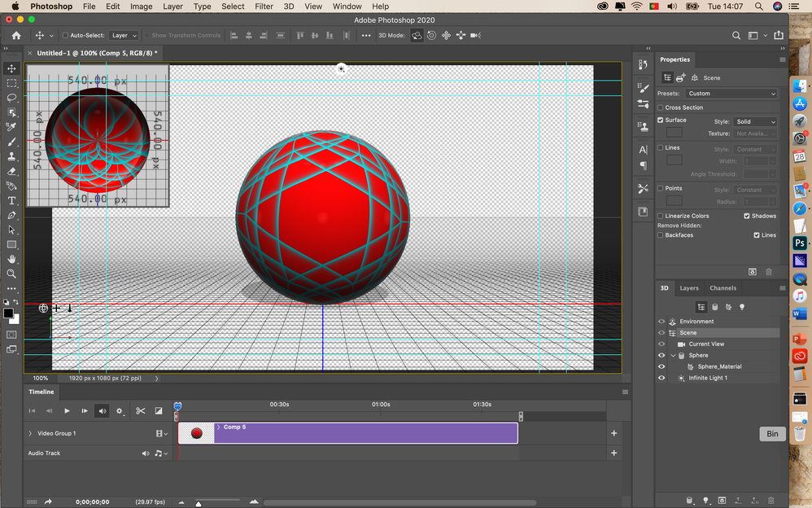Uncheck the Shadows checkbox
The height and width of the screenshot is (508, 812).
point(747,216)
